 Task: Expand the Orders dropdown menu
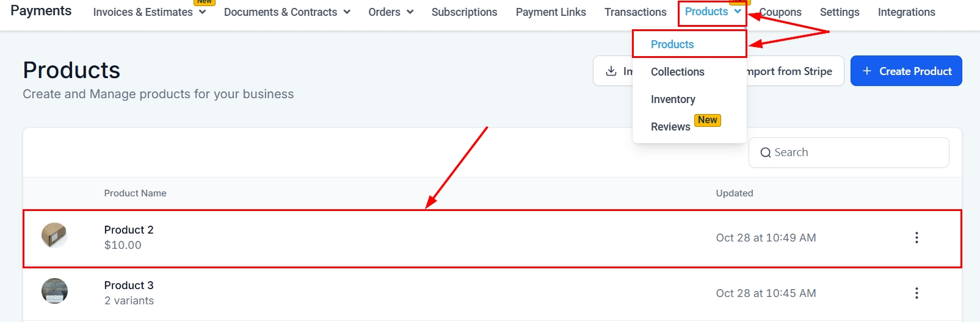point(410,12)
